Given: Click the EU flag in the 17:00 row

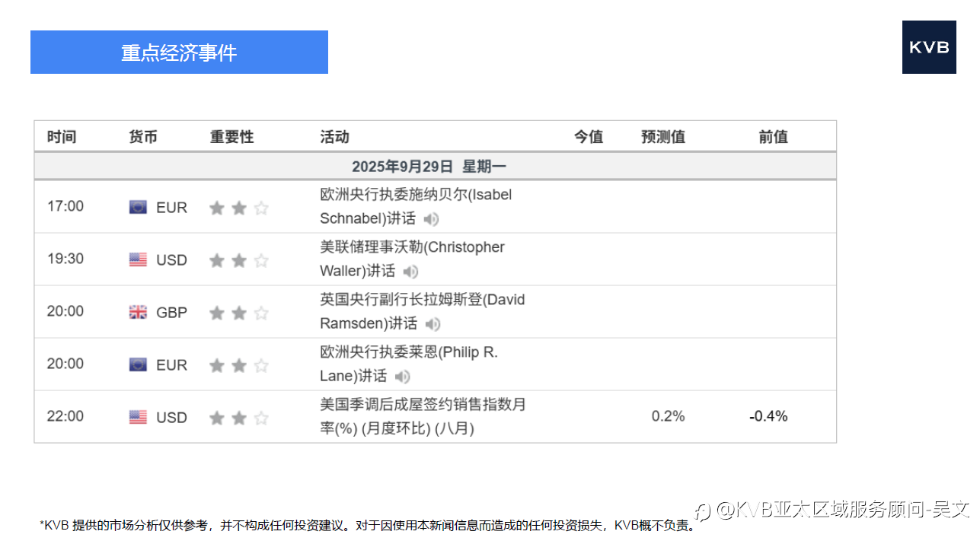Looking at the screenshot, I should click(138, 207).
